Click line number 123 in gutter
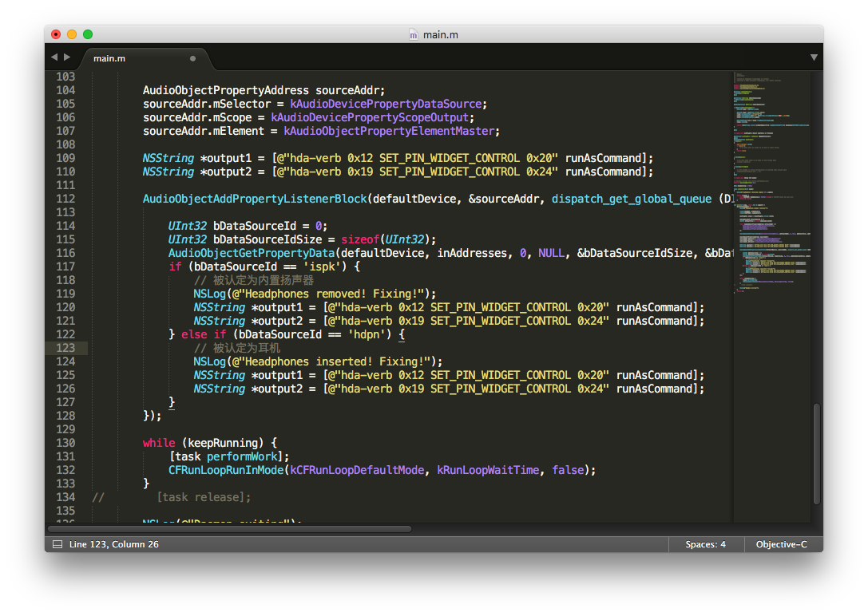 pos(65,348)
